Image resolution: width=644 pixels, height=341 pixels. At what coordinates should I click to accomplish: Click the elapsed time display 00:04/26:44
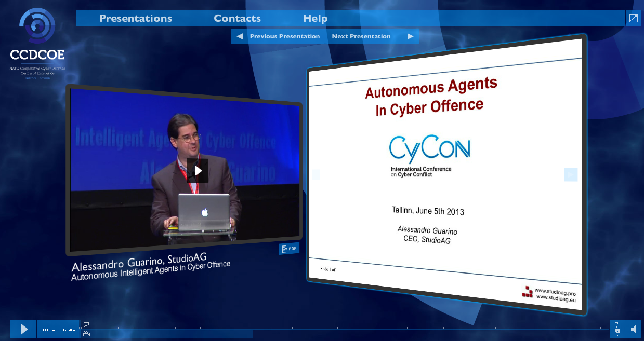[x=58, y=330]
